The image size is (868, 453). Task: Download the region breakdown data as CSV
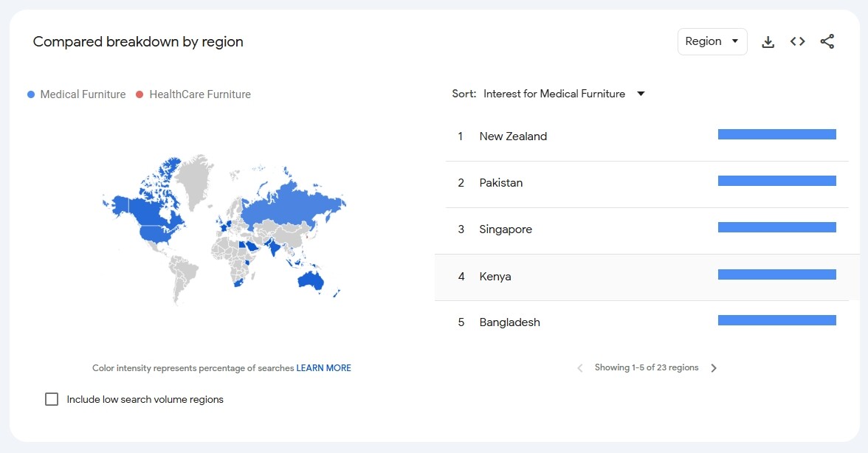click(x=768, y=42)
